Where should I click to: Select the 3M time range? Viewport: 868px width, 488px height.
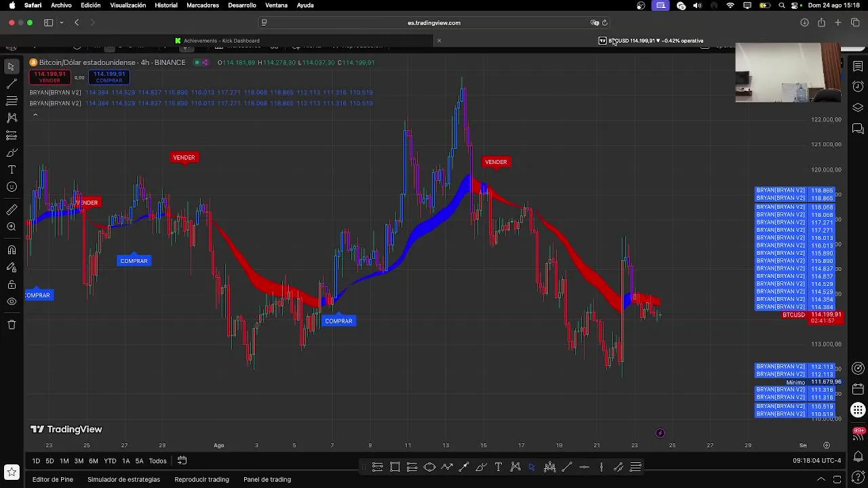coord(79,461)
